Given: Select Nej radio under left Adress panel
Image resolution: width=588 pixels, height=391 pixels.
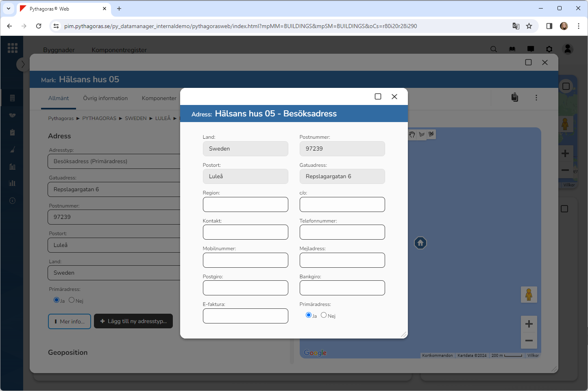Looking at the screenshot, I should 72,300.
